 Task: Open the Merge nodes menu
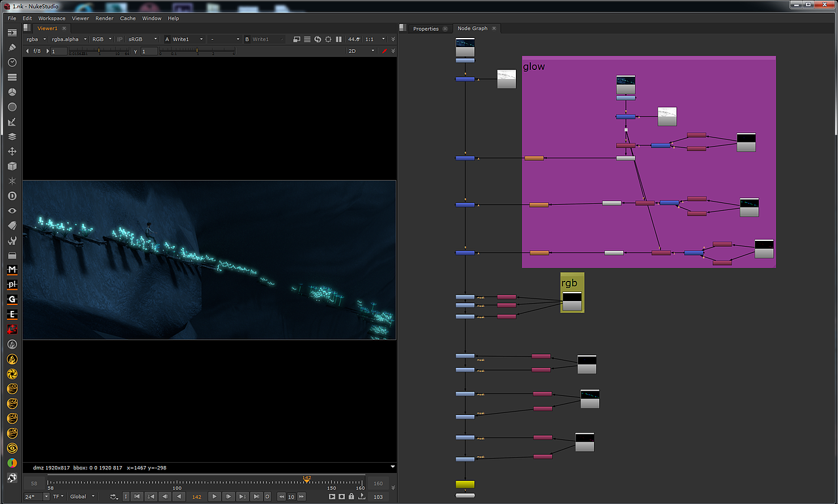click(x=12, y=137)
